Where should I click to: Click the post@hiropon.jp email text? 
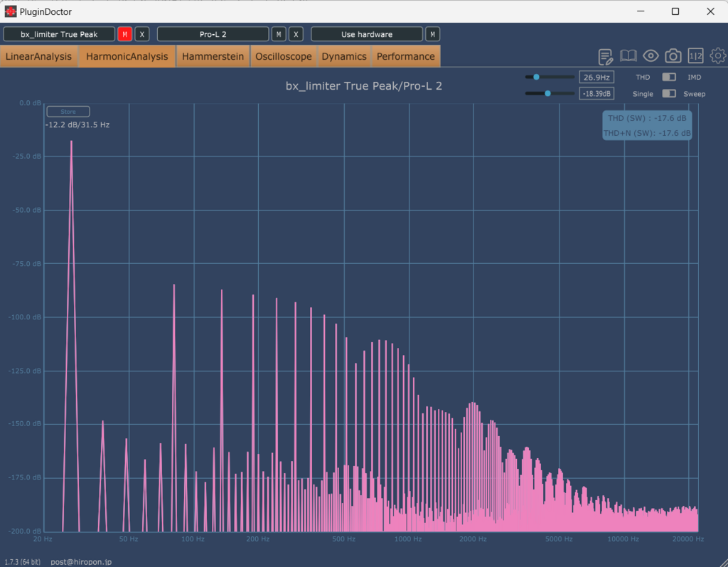coord(81,561)
